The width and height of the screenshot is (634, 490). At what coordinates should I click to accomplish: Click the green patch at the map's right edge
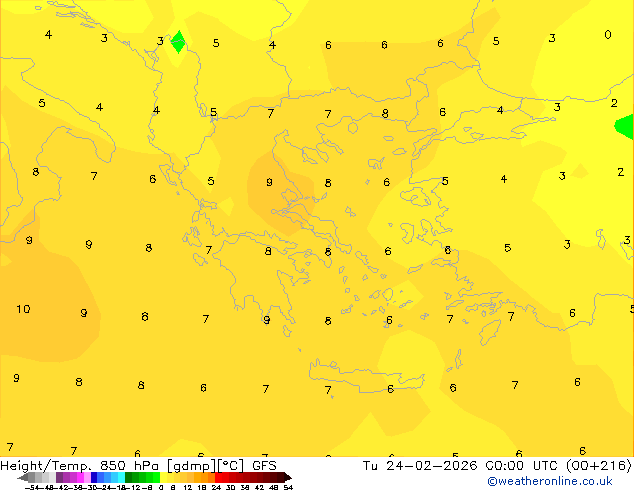click(624, 127)
